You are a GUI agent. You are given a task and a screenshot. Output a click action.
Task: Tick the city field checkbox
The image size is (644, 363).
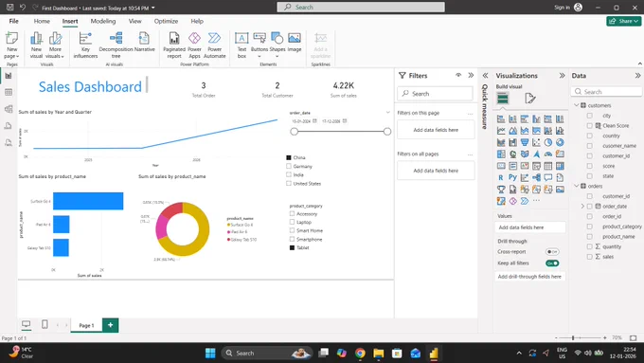589,116
